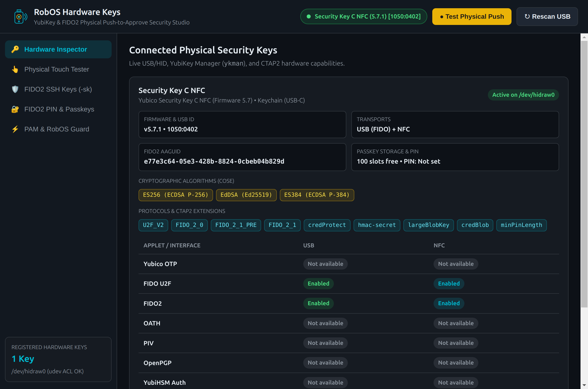This screenshot has height=389, width=588.
Task: Click the FIDO2 NFC Enabled badge
Action: [449, 303]
